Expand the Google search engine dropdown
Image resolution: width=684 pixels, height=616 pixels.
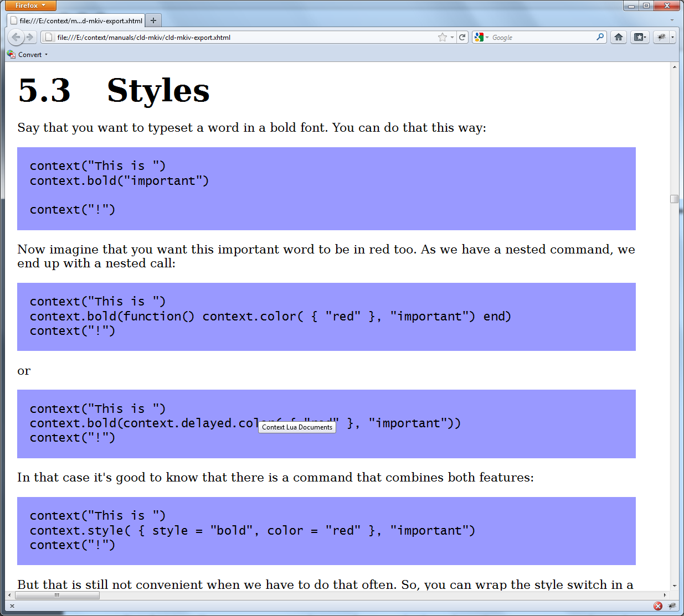[x=481, y=37]
